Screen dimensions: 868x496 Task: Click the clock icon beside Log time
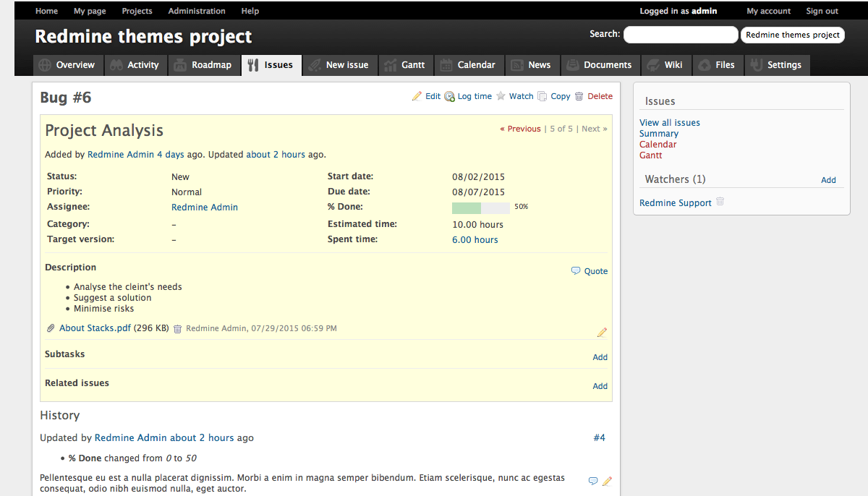click(449, 96)
